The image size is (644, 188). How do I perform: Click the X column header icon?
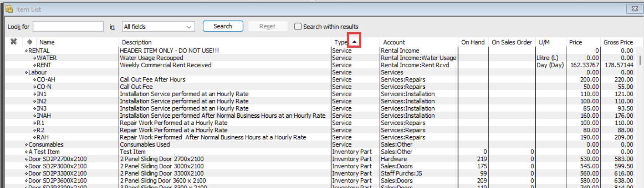(x=14, y=42)
